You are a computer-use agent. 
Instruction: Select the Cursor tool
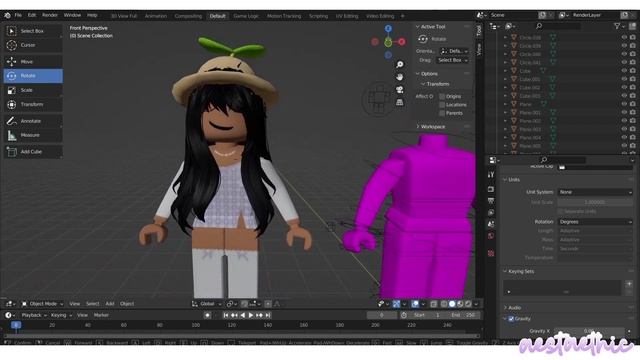pyautogui.click(x=33, y=45)
